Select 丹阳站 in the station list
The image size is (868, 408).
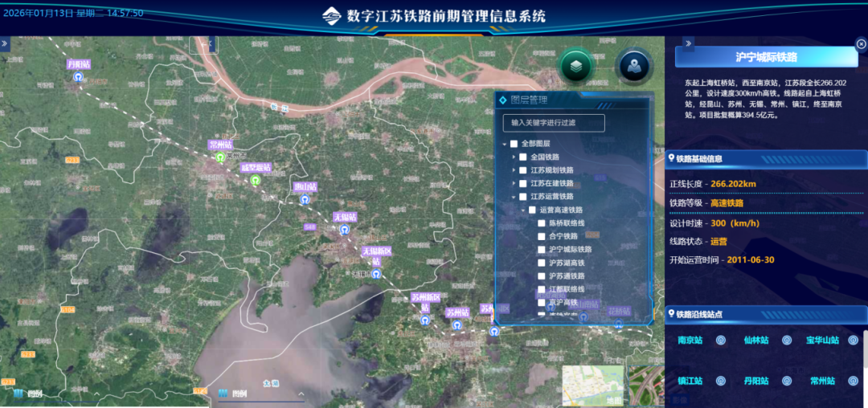point(756,381)
